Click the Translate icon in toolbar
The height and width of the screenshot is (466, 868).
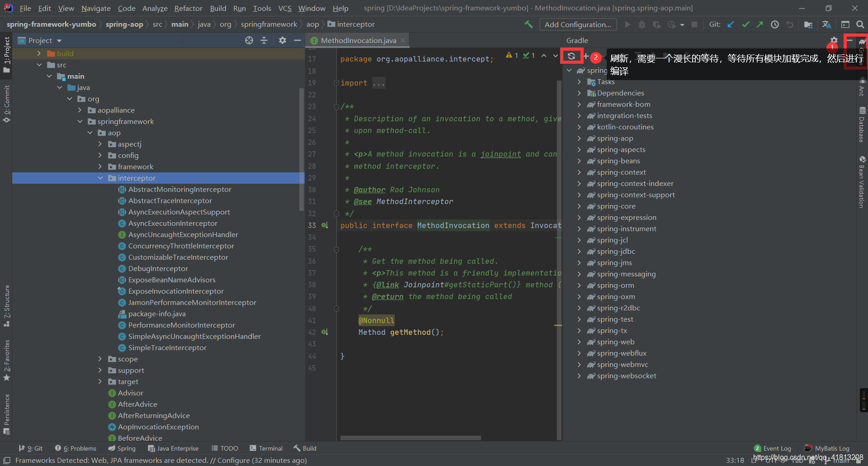click(x=827, y=24)
